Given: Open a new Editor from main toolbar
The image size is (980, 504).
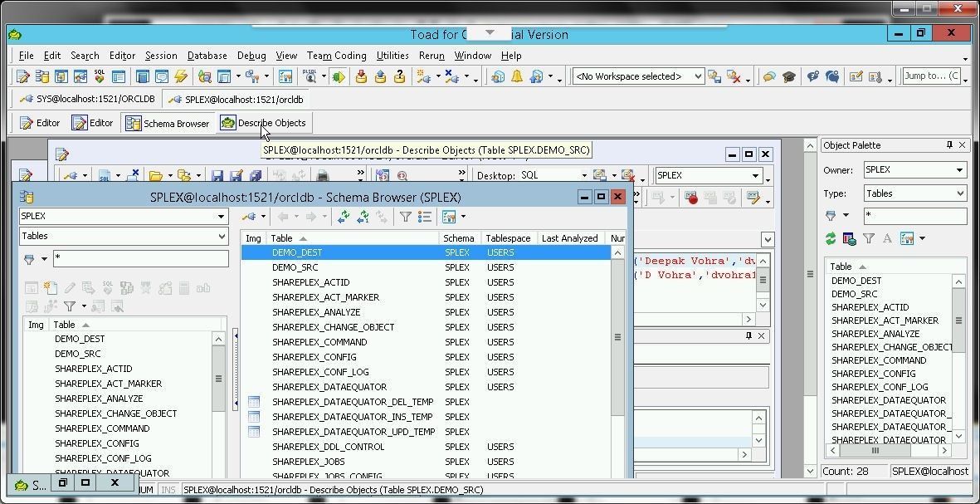Looking at the screenshot, I should pyautogui.click(x=23, y=77).
